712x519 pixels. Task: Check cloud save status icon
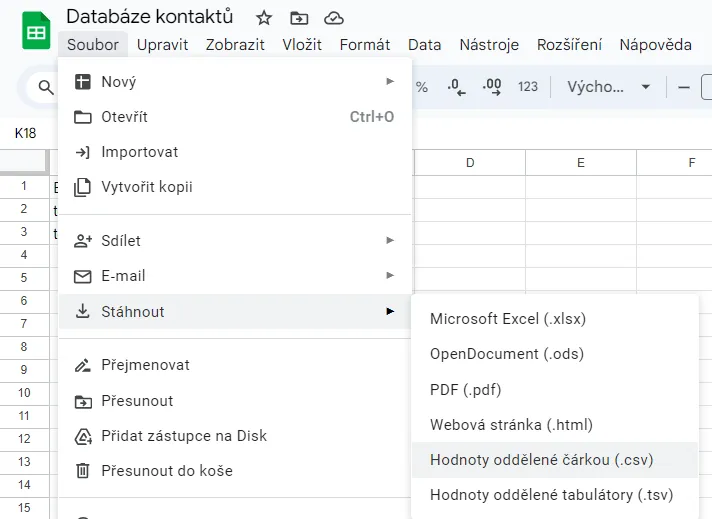pos(334,18)
